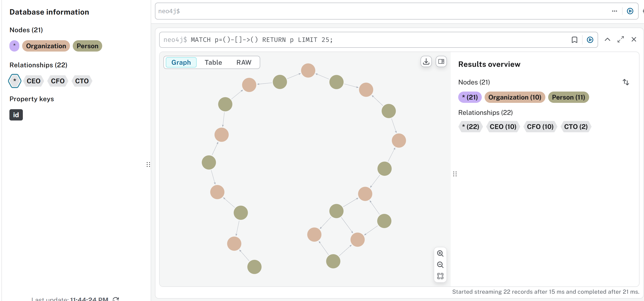Zoom in on the graph
The image size is (644, 301).
[x=440, y=253]
